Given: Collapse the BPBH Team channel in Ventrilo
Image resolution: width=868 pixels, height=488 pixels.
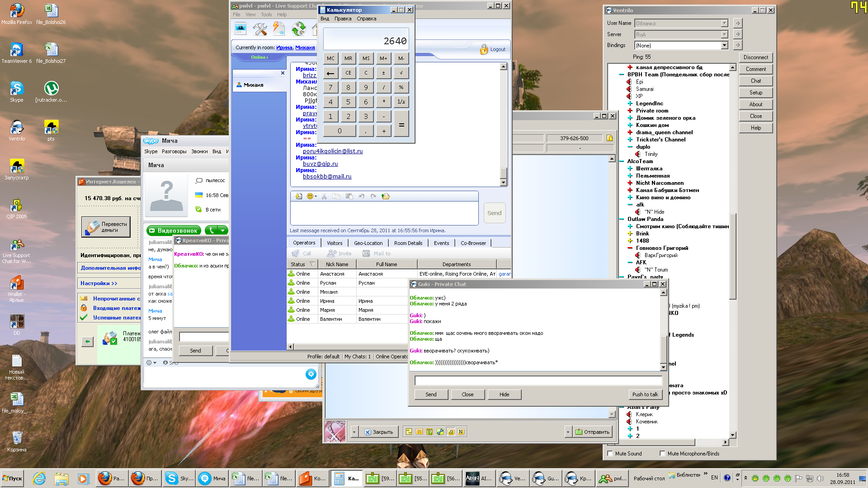Looking at the screenshot, I should coord(621,75).
